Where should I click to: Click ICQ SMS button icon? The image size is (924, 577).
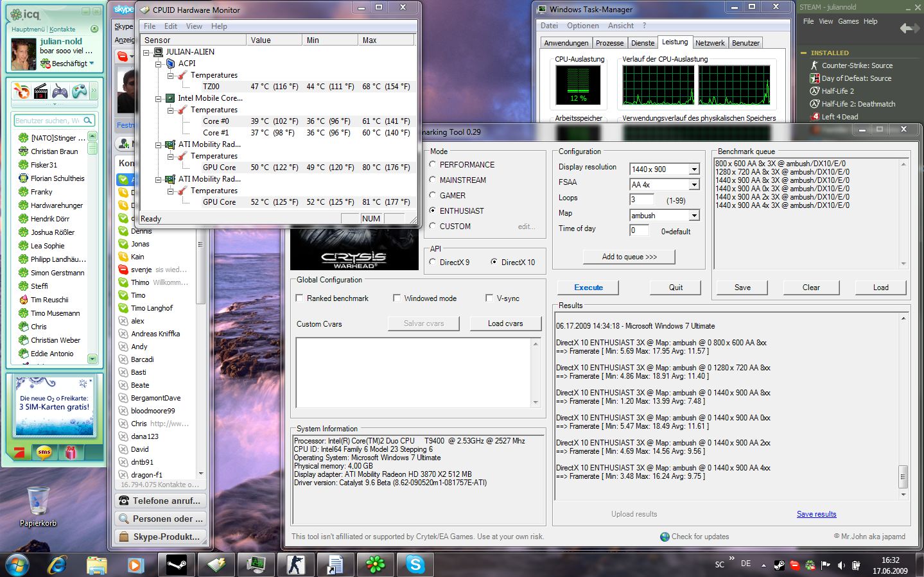(x=44, y=452)
